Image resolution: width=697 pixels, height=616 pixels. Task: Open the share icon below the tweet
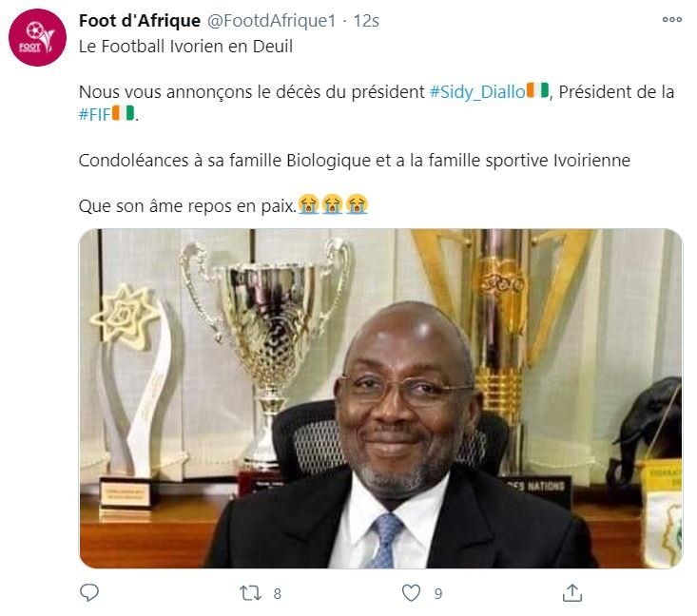click(571, 592)
